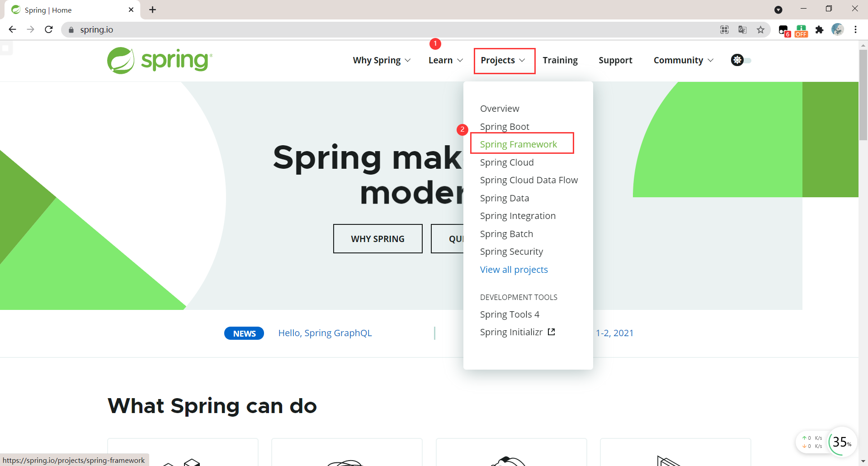Click the extension showing OFF badge
868x466 pixels.
pos(802,30)
